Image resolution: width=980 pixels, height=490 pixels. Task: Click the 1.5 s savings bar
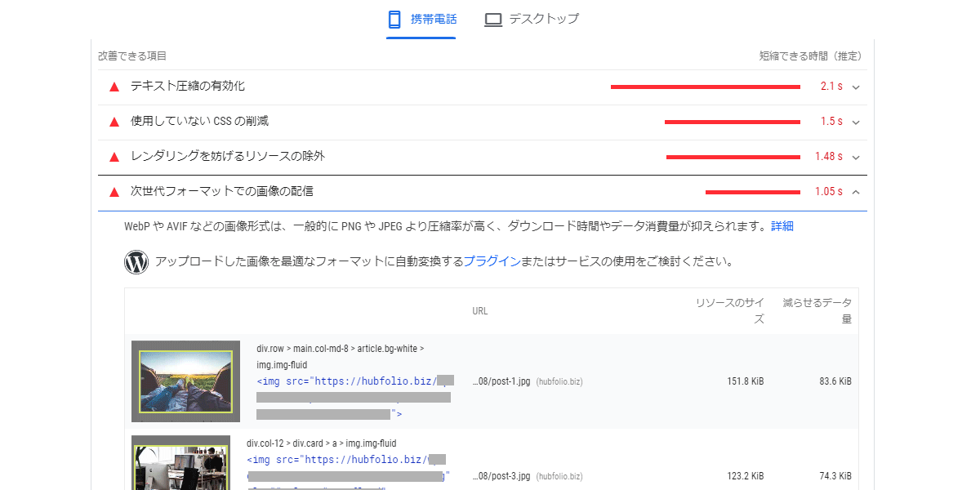tap(733, 122)
